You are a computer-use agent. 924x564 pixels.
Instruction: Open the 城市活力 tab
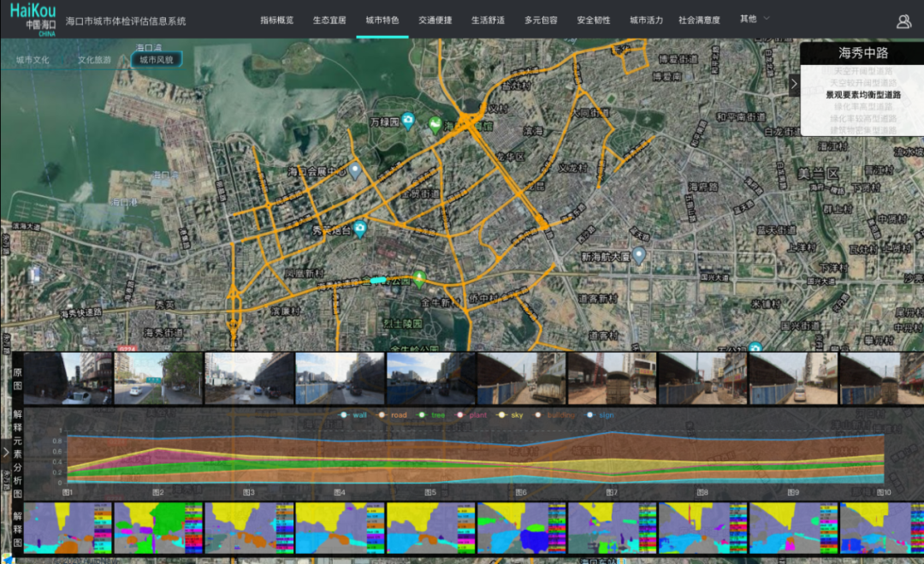(646, 20)
